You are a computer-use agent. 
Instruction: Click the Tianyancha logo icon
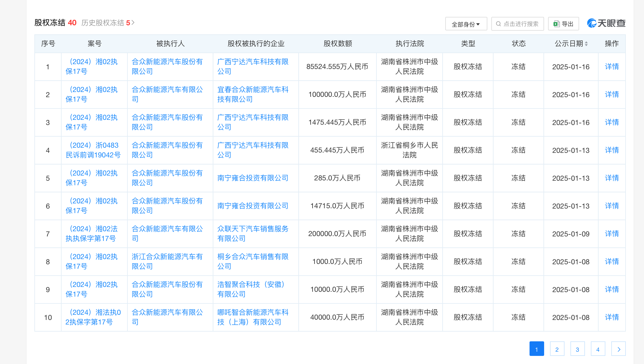pos(592,23)
